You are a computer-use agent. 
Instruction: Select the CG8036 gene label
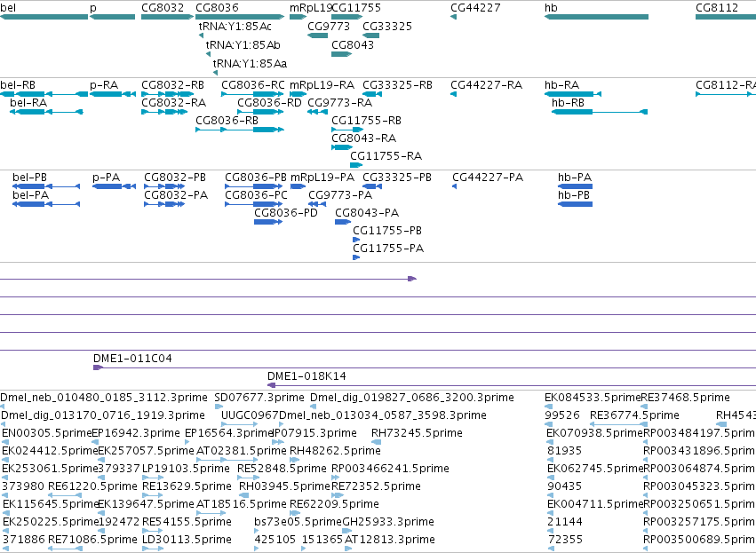click(x=217, y=8)
